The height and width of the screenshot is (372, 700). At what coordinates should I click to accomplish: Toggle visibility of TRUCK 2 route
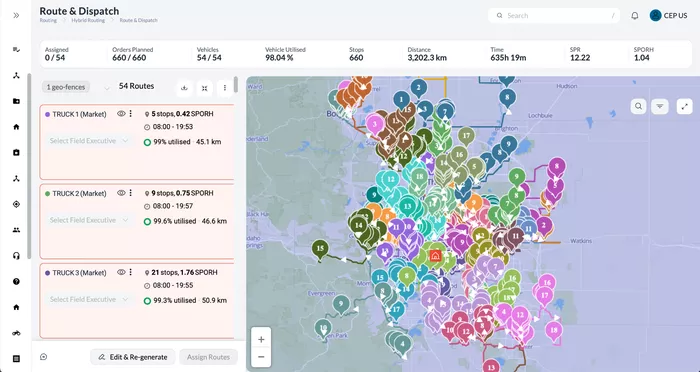tap(121, 193)
